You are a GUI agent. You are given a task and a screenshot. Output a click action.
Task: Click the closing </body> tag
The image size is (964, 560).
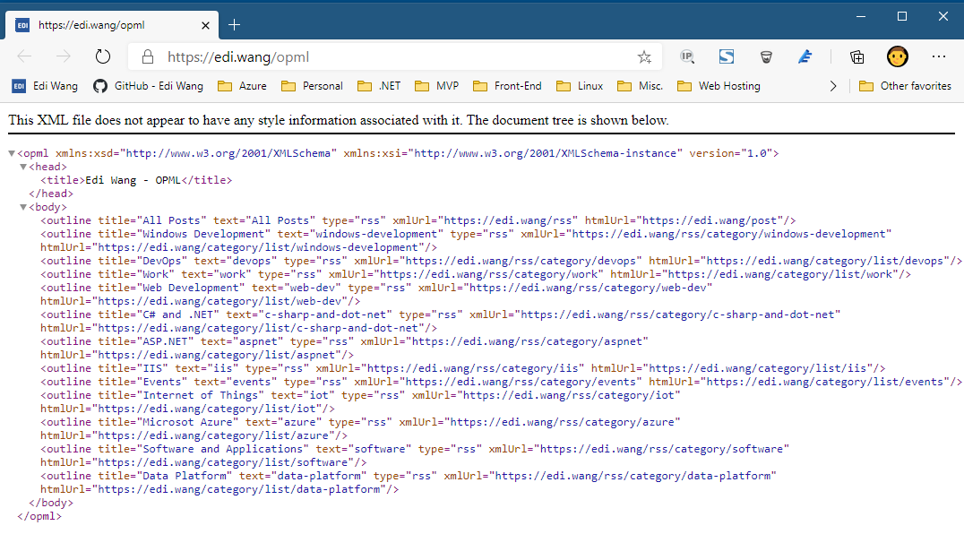pos(50,503)
